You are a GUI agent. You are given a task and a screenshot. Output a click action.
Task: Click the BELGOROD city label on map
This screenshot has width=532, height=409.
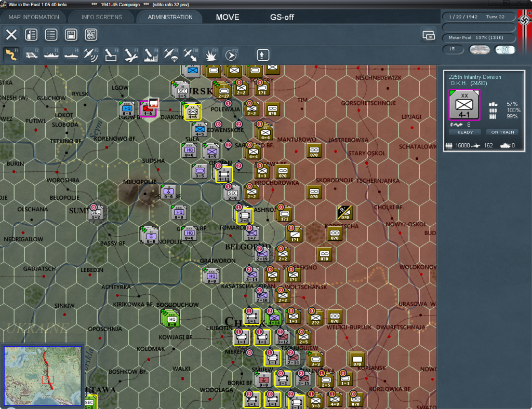248,247
